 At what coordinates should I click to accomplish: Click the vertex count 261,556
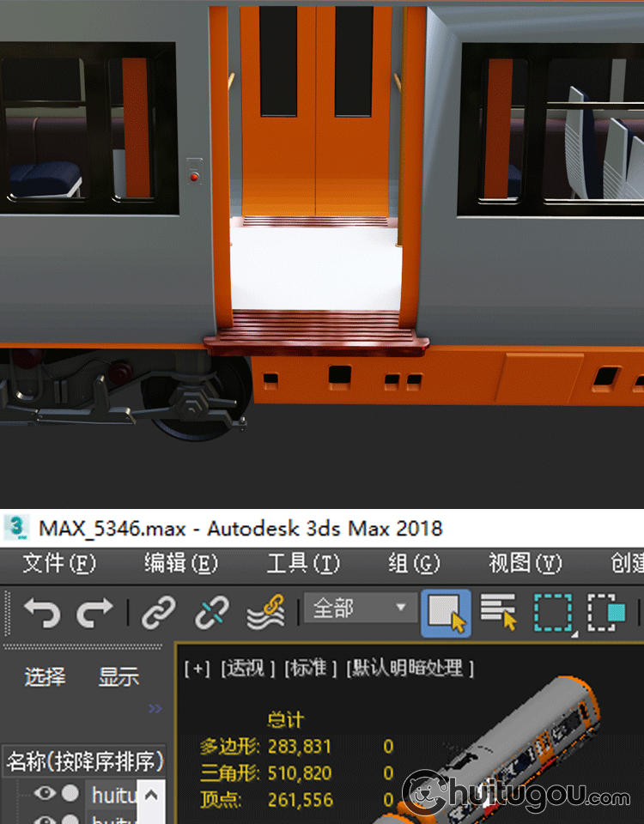301,800
